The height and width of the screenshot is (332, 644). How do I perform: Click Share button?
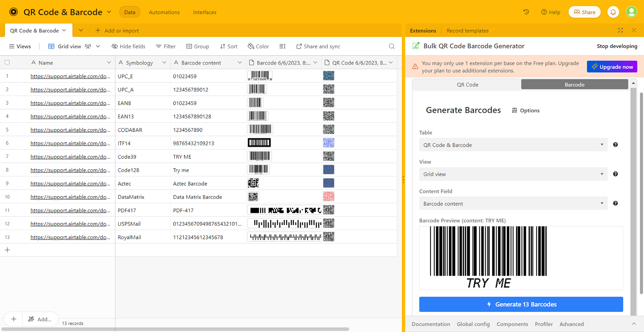585,12
